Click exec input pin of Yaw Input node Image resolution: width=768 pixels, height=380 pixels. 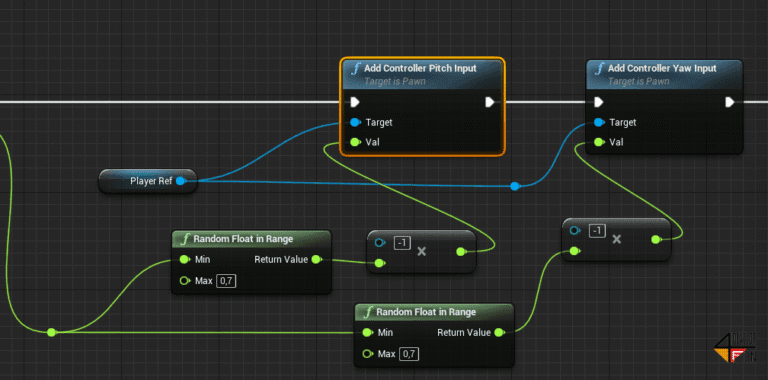point(599,102)
